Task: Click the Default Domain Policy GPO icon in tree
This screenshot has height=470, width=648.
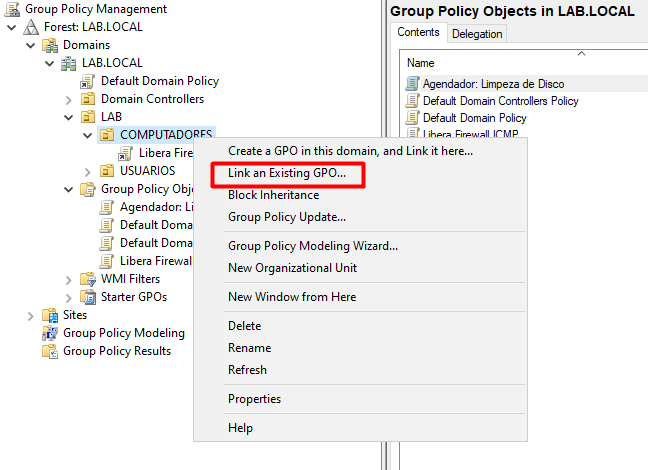Action: pos(89,81)
